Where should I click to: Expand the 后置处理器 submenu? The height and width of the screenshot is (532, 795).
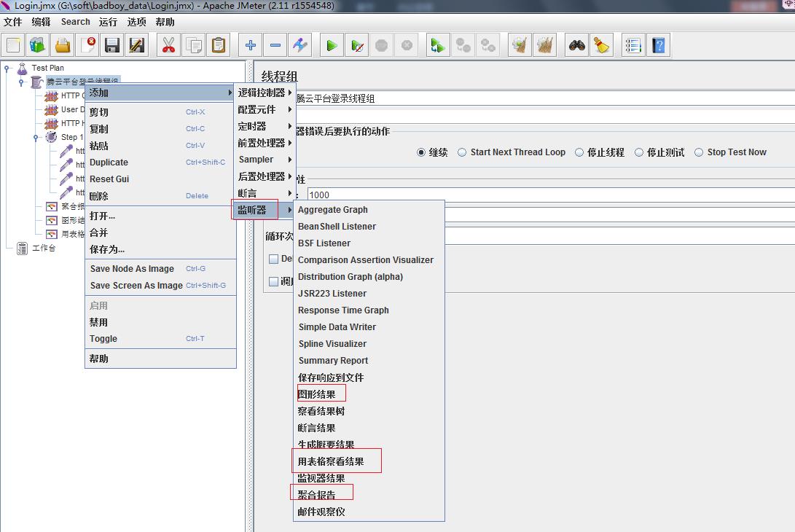click(265, 176)
